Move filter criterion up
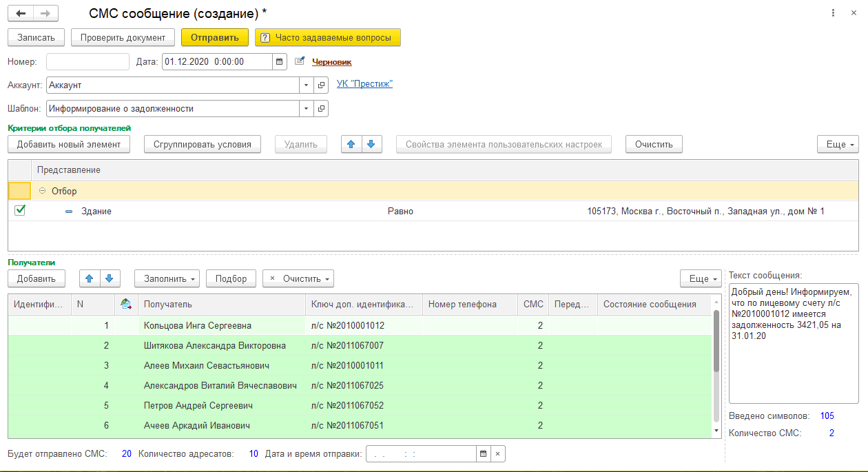This screenshot has height=472, width=868. (351, 144)
